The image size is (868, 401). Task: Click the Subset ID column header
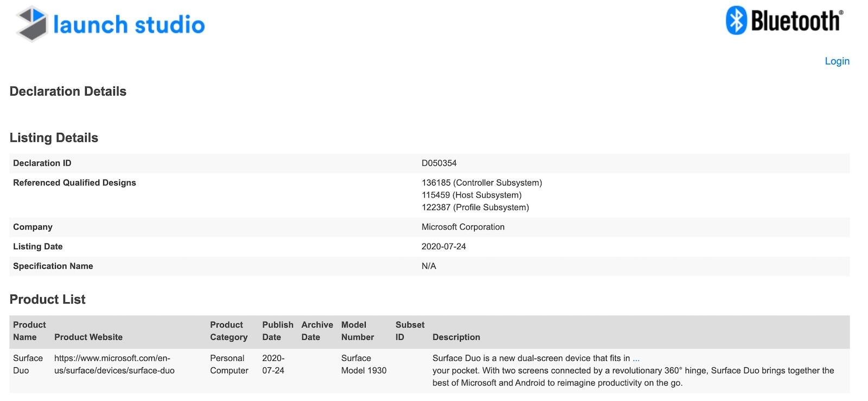[410, 331]
